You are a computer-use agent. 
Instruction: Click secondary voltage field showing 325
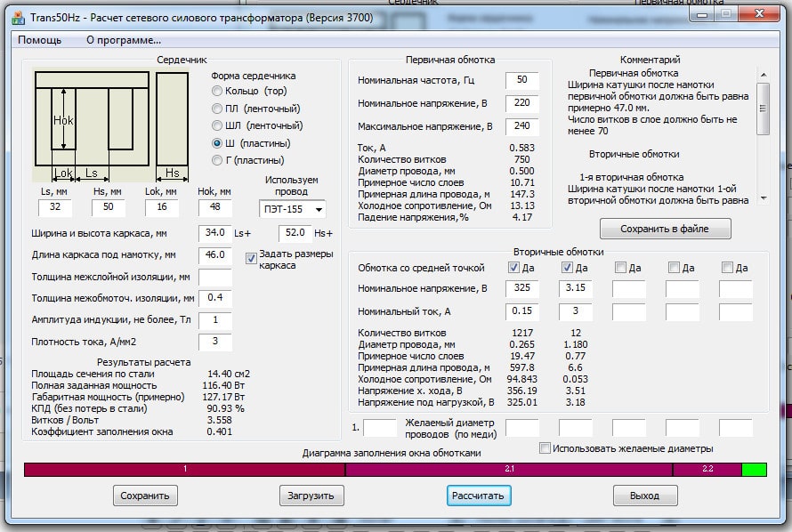pos(521,288)
